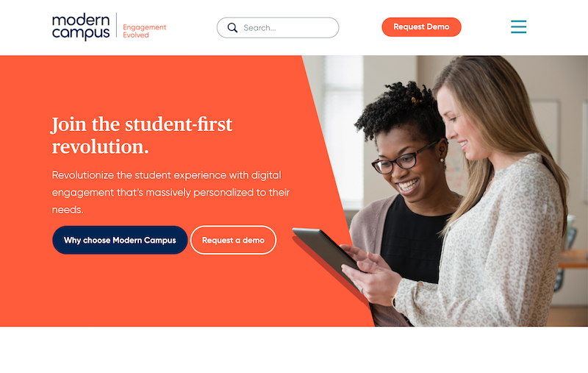Click the white area below the hero banner
588x373 pixels.
coord(294,349)
